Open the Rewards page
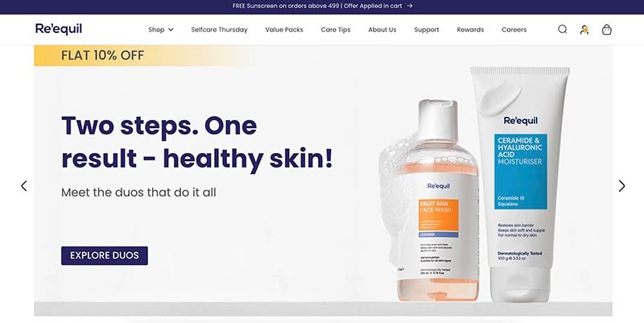 pyautogui.click(x=470, y=30)
